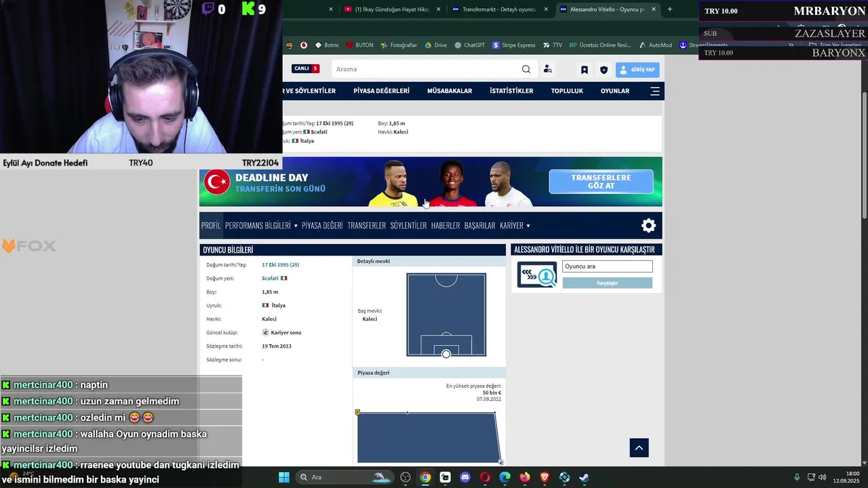Open profile settings gear icon
Screen dimensions: 868x488
click(649, 226)
